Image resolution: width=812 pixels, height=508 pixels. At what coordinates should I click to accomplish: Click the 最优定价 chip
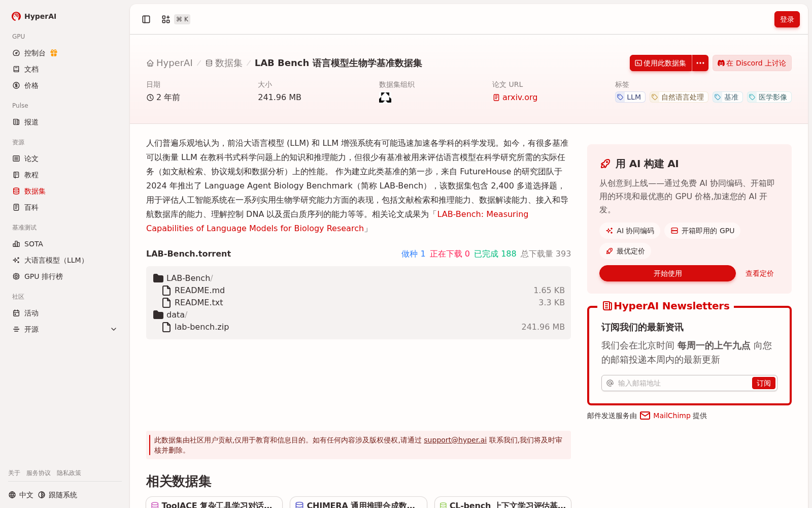tap(625, 251)
